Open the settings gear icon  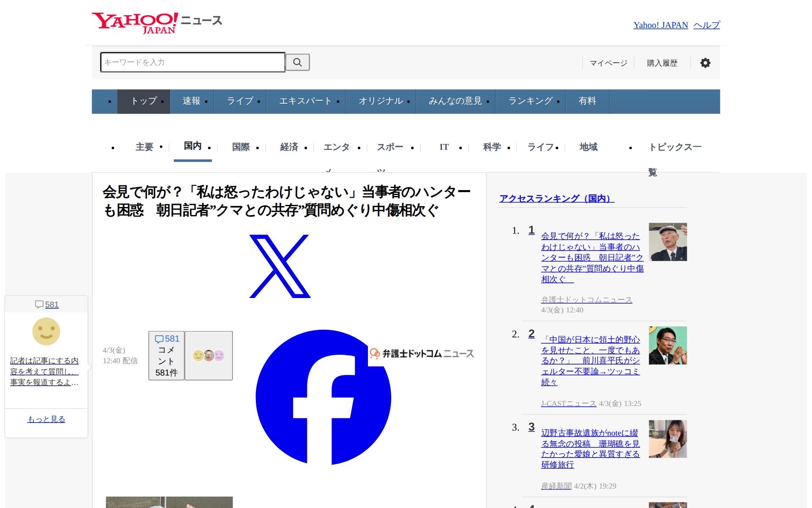(x=705, y=63)
